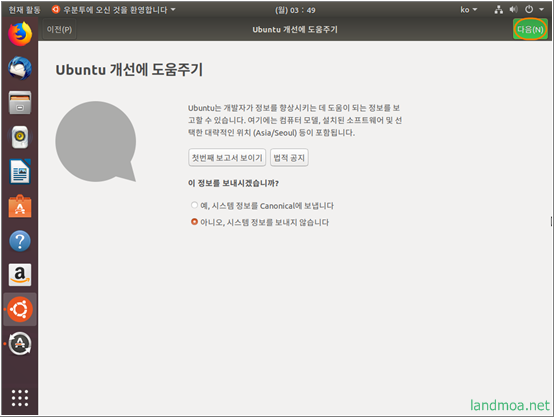Expand the 우분투에 오신 것을 환영합니다 app menu
The image size is (554, 417).
(x=113, y=10)
